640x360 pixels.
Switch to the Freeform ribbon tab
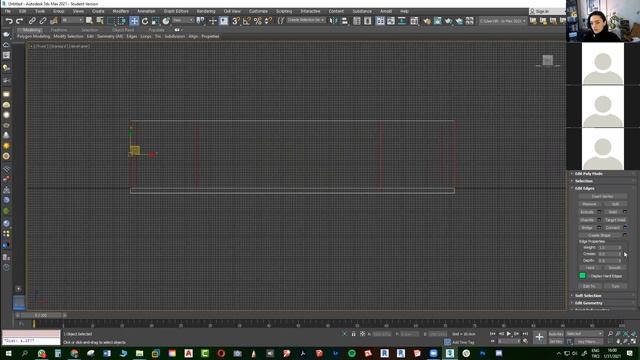click(59, 30)
